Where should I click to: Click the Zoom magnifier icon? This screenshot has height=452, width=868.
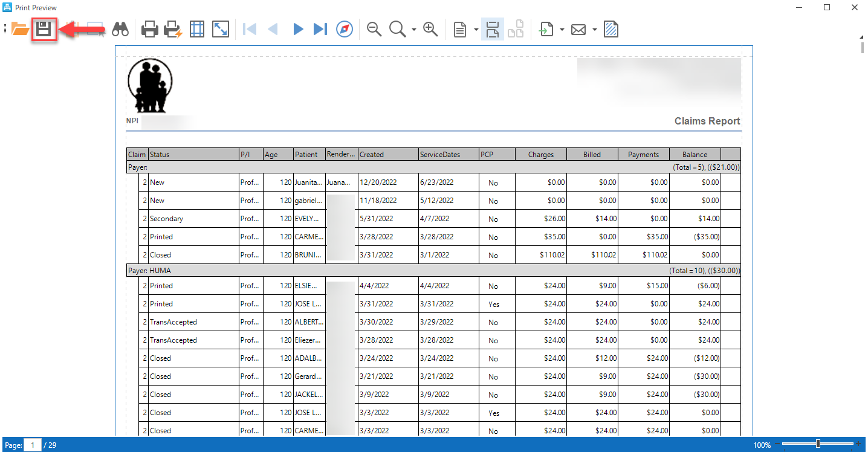coord(398,29)
